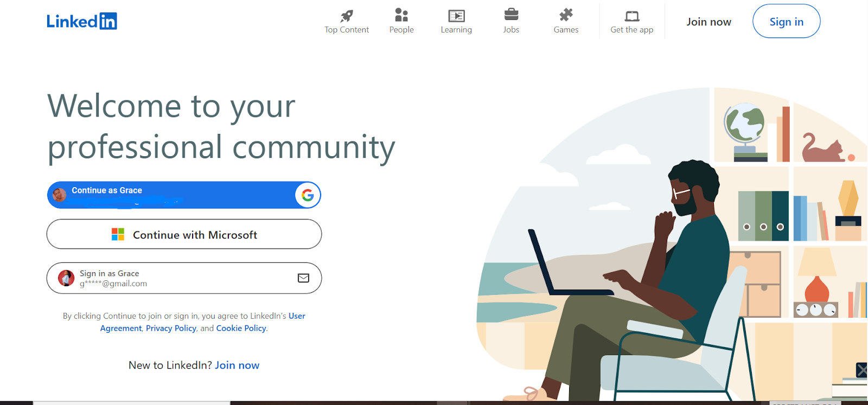This screenshot has width=868, height=405.
Task: Click the Get the app laptop icon
Action: [x=632, y=16]
